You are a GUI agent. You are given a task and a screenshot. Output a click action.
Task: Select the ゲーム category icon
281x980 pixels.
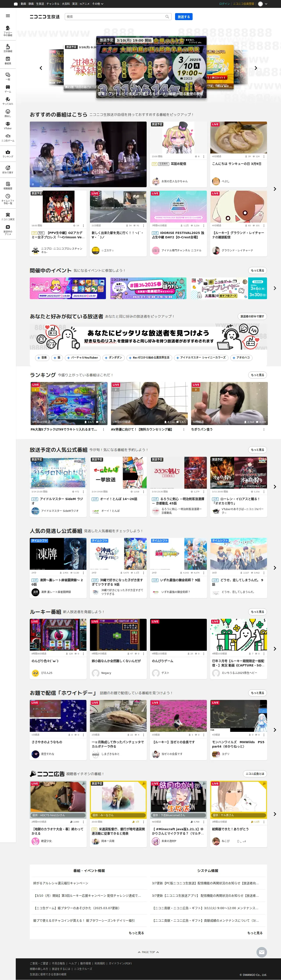tap(8, 89)
